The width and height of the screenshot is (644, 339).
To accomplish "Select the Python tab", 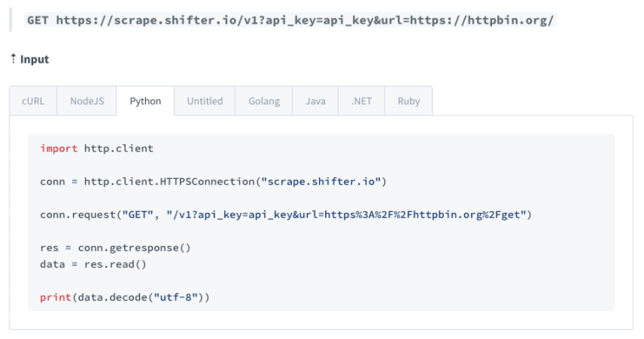I will tap(145, 101).
